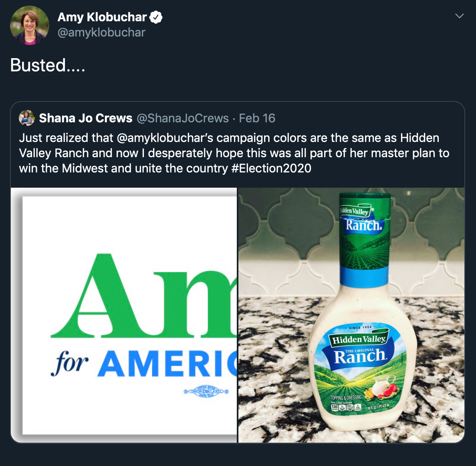Open the Feb 16 timestamp

[x=257, y=118]
